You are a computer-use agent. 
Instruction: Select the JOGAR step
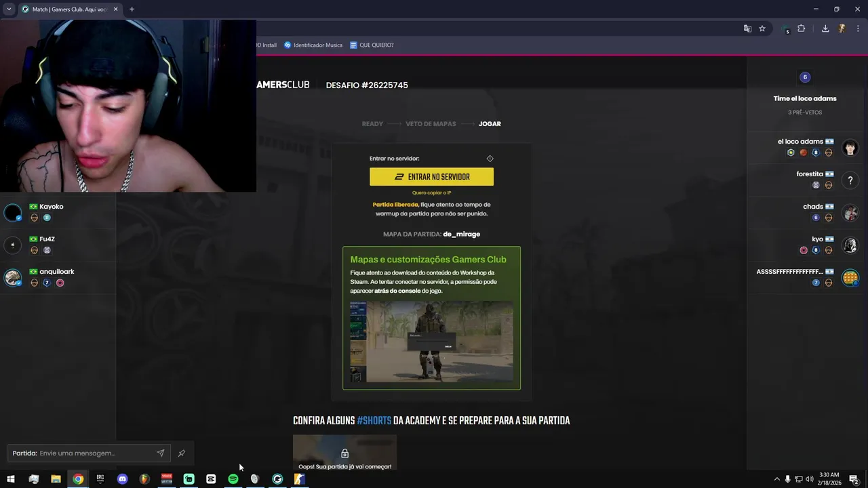coord(490,124)
